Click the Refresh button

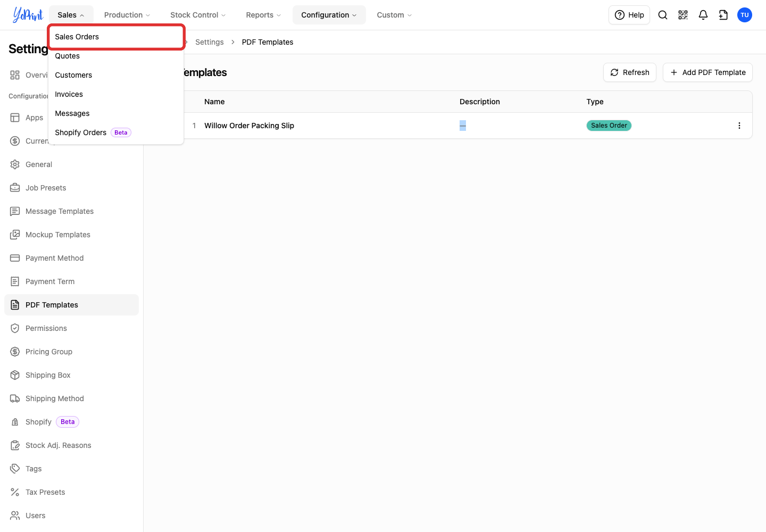pyautogui.click(x=630, y=72)
